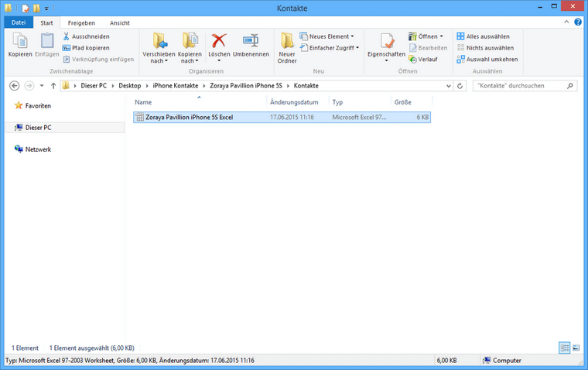This screenshot has height=370, width=588.
Task: Click the search magnifier icon
Action: [x=570, y=86]
